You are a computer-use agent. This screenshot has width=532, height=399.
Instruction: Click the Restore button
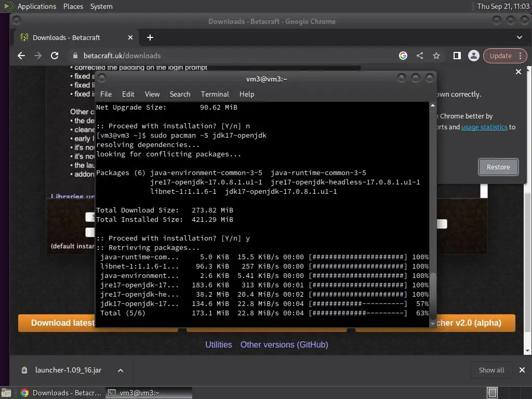pos(498,167)
